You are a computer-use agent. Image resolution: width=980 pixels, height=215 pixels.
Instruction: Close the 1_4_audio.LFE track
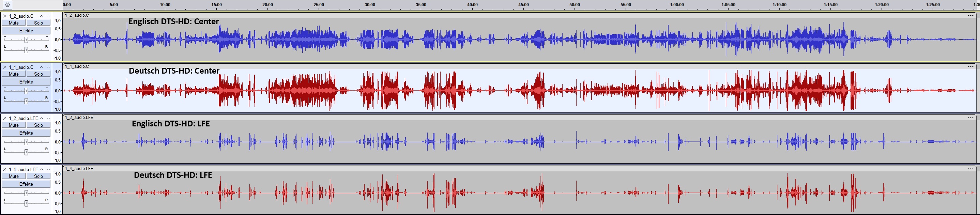point(5,169)
